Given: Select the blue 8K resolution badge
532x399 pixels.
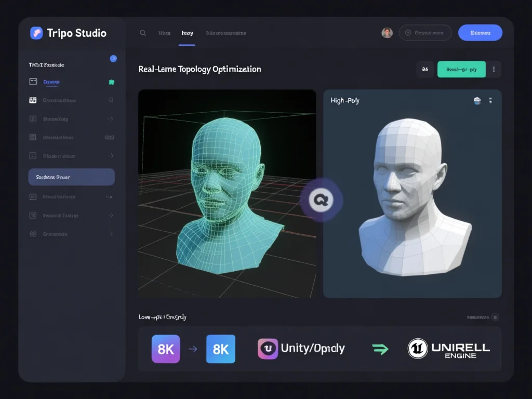Looking at the screenshot, I should click(x=221, y=349).
